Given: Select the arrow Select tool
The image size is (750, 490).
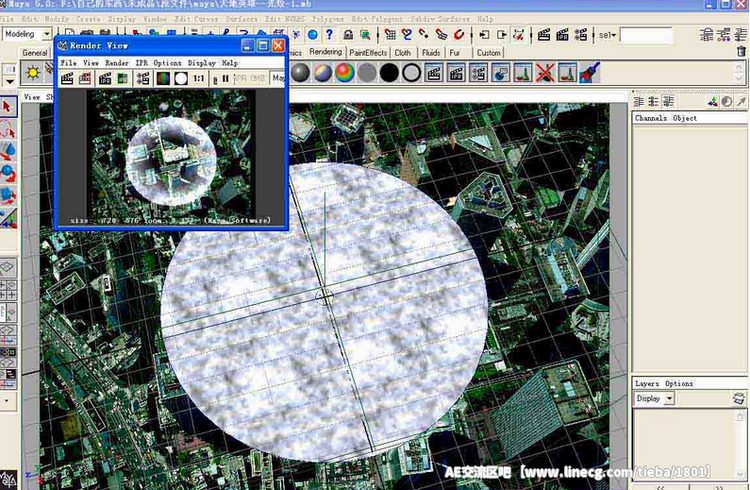Looking at the screenshot, I should point(8,107).
